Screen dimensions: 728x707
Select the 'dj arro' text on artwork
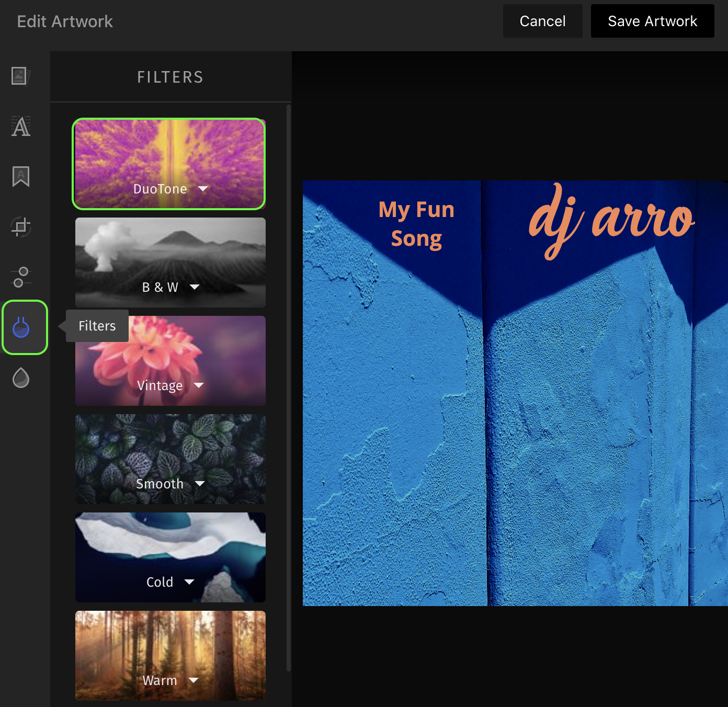(612, 221)
